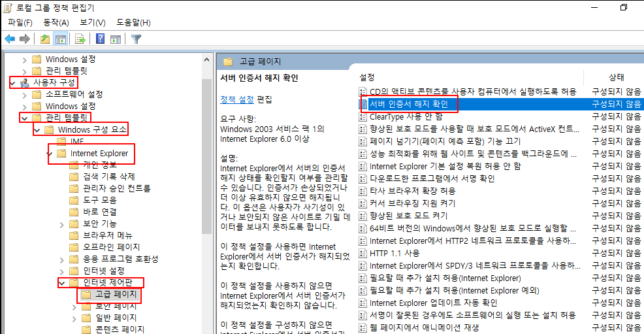
Task: Click the folder icon of '오프라인 페이지'
Action: [74, 247]
